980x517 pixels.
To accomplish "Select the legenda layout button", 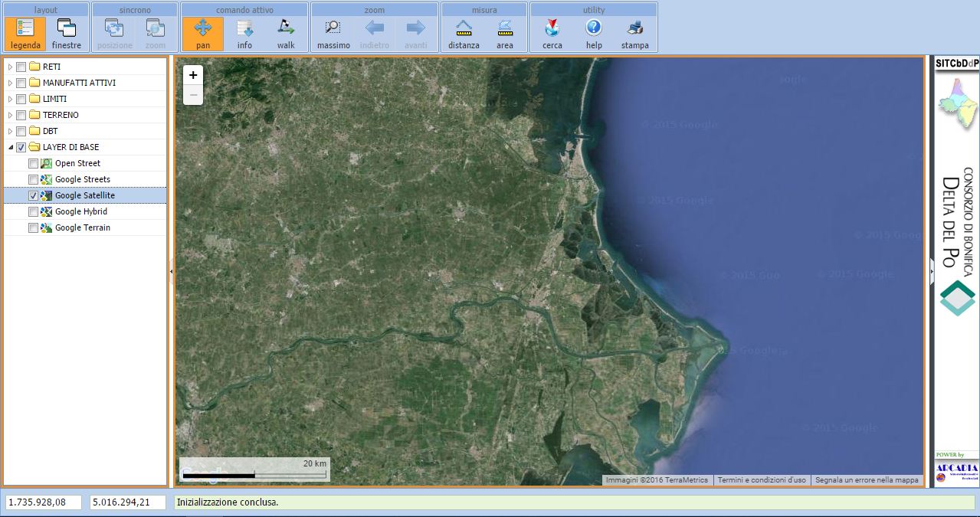I will point(25,34).
